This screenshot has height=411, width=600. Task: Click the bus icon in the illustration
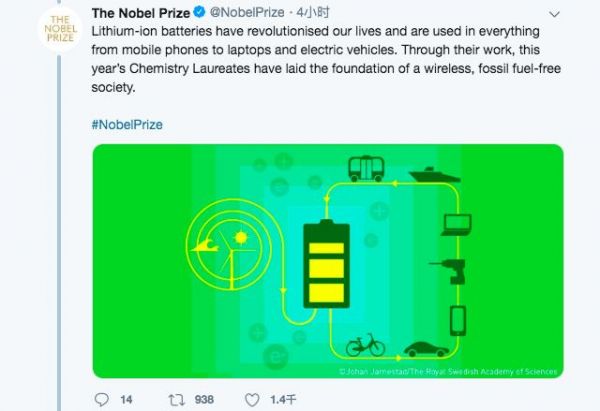pos(365,168)
